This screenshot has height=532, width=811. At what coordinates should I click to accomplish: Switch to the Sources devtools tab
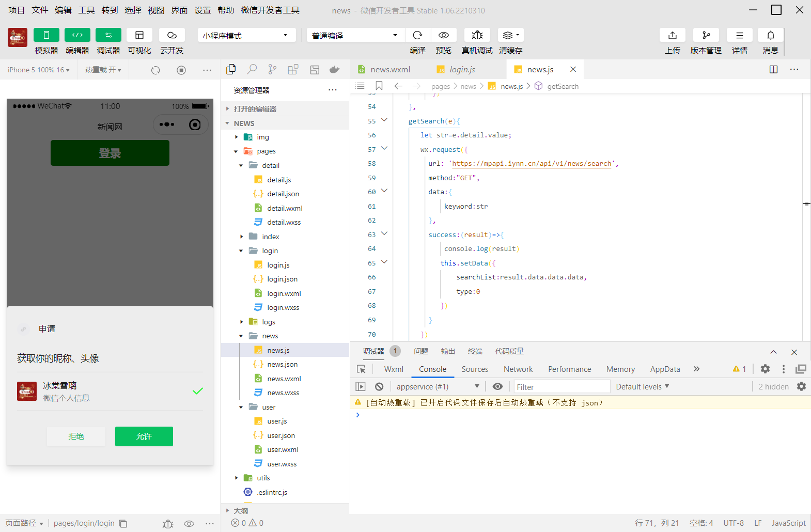point(475,369)
